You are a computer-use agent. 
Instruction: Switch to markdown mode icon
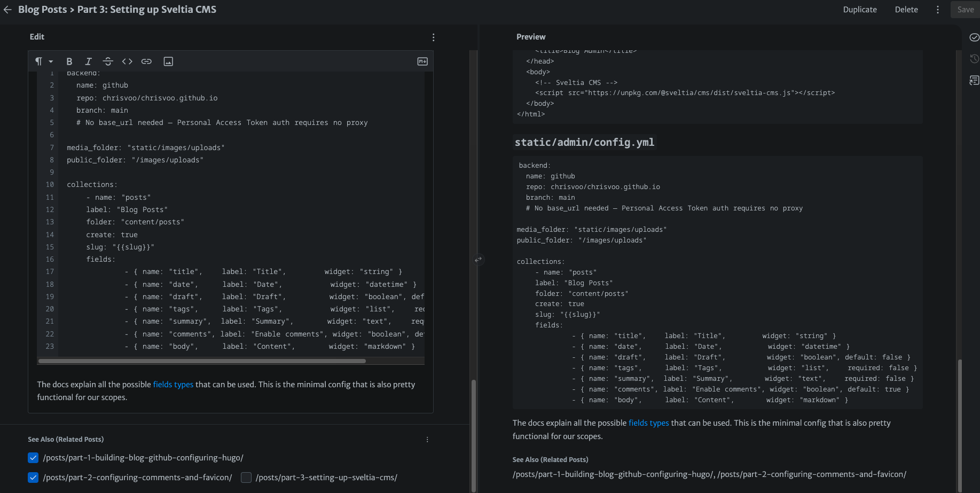click(x=422, y=61)
